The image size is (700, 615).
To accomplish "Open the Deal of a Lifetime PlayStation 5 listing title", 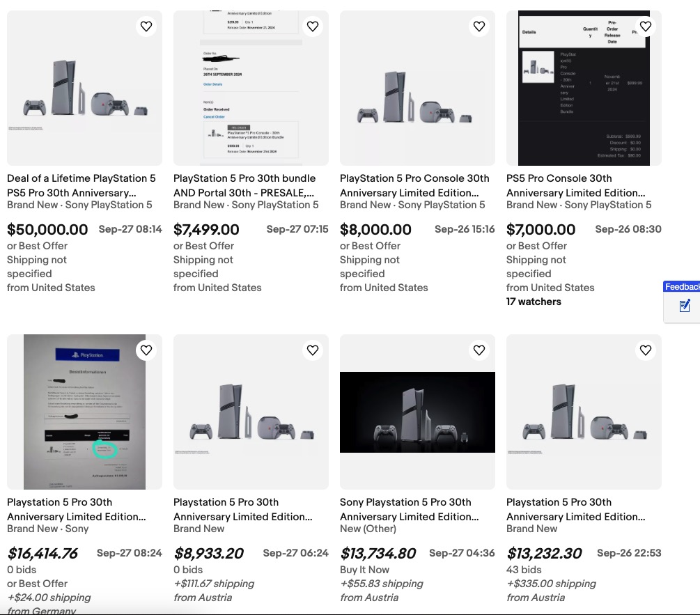I will [81, 185].
